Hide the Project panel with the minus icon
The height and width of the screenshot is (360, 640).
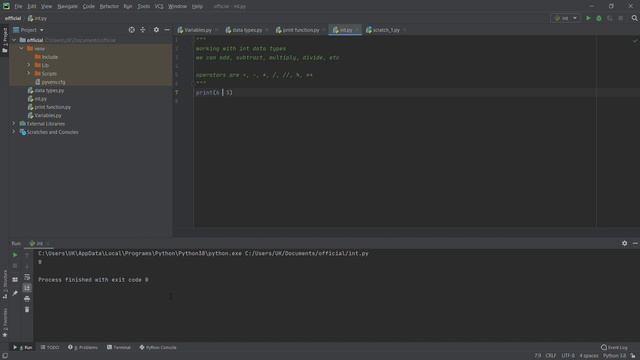(x=167, y=30)
